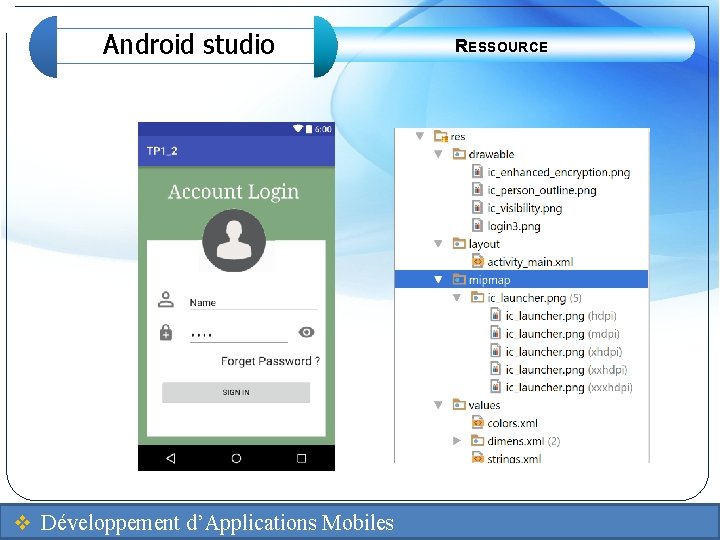This screenshot has width=720, height=540.
Task: Select the layout folder label
Action: point(484,244)
